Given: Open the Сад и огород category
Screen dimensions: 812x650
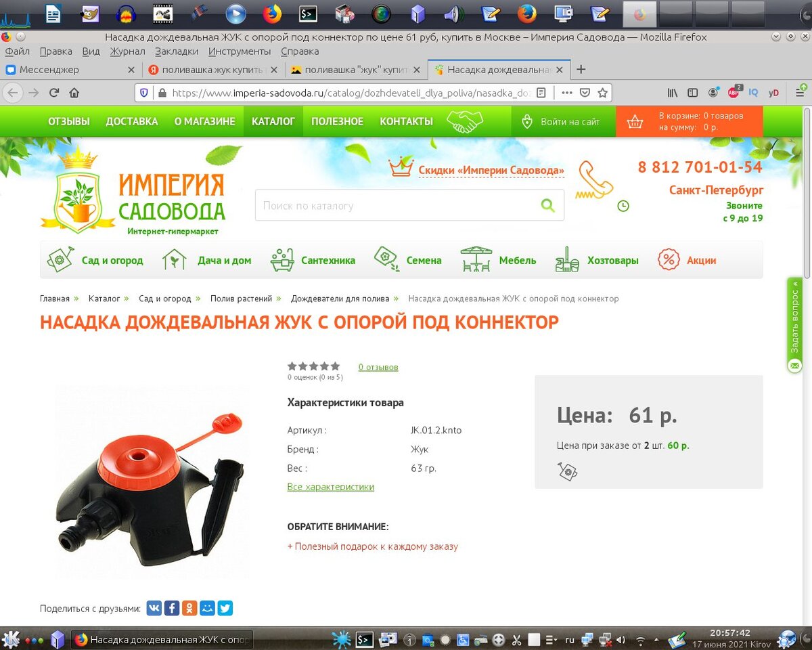Looking at the screenshot, I should pyautogui.click(x=95, y=260).
